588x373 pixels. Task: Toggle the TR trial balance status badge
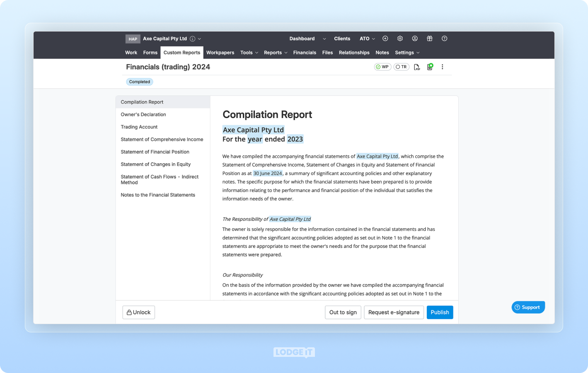tap(401, 66)
